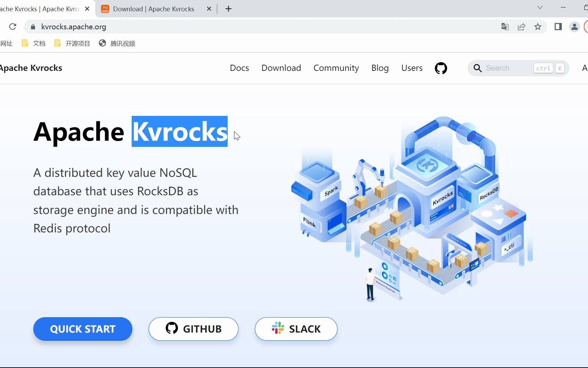This screenshot has height=368, width=588.
Task: Open the user profile avatar icon
Action: click(x=574, y=27)
